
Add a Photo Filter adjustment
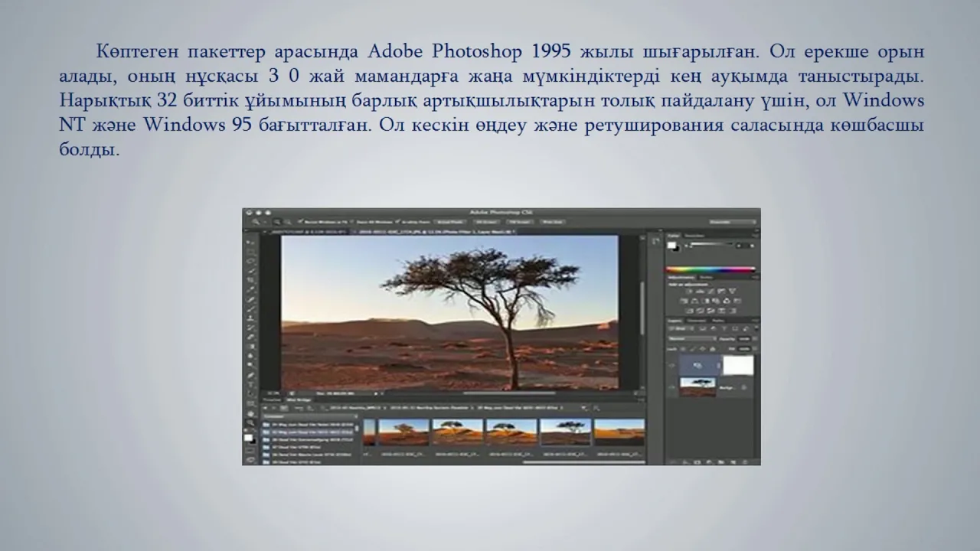[x=716, y=301]
